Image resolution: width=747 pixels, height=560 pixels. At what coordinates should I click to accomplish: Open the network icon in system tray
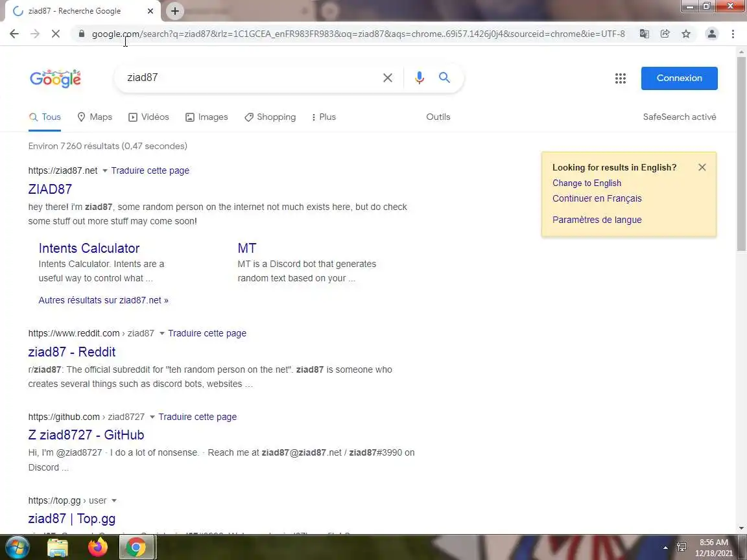[x=682, y=547]
